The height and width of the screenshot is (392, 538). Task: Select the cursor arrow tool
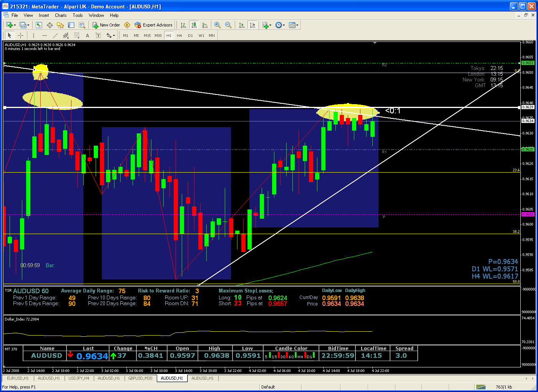pyautogui.click(x=10, y=35)
